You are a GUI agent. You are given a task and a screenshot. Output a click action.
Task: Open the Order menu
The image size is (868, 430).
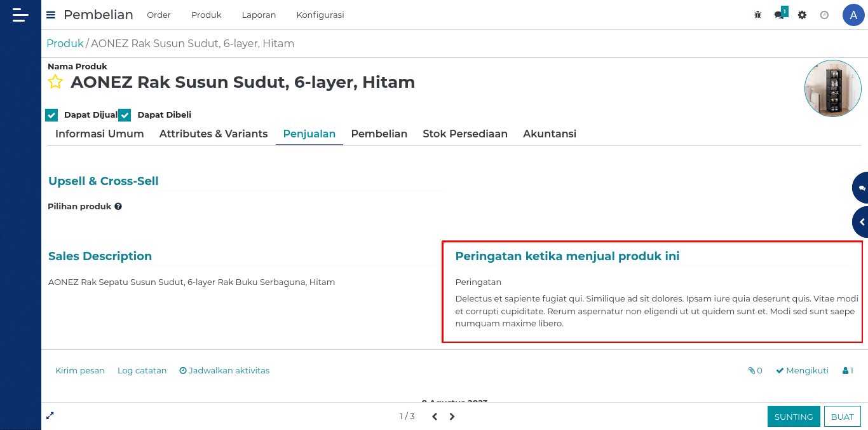[x=159, y=15]
